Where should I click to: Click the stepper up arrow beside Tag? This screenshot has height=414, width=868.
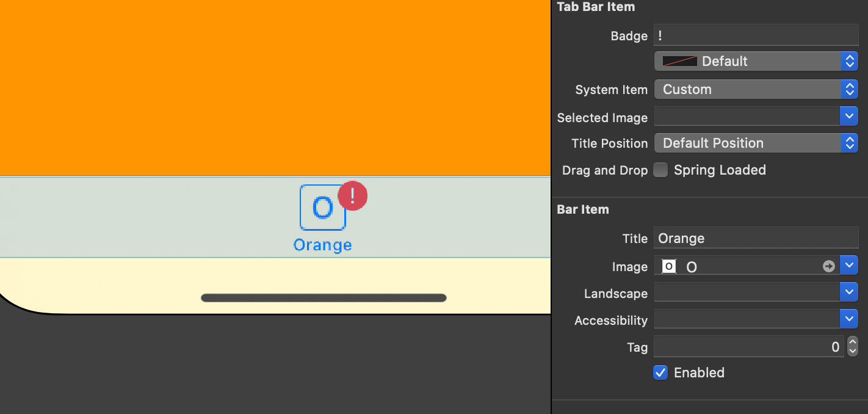coord(853,343)
